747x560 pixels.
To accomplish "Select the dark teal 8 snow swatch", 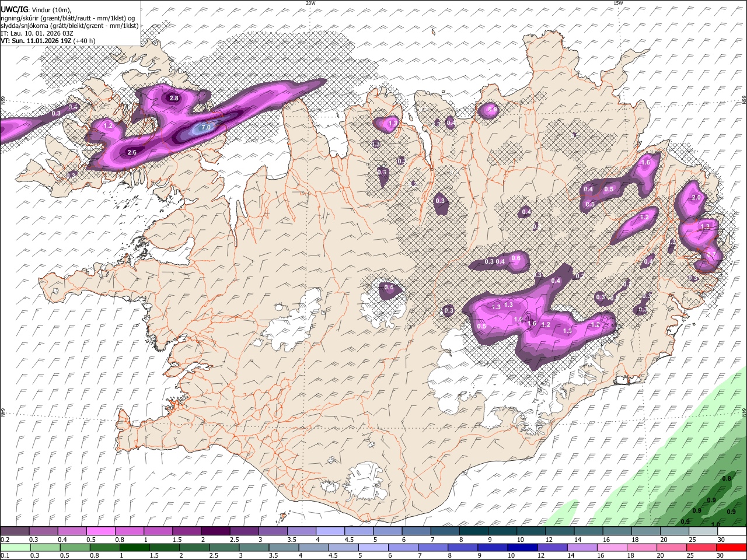I will pos(473,531).
